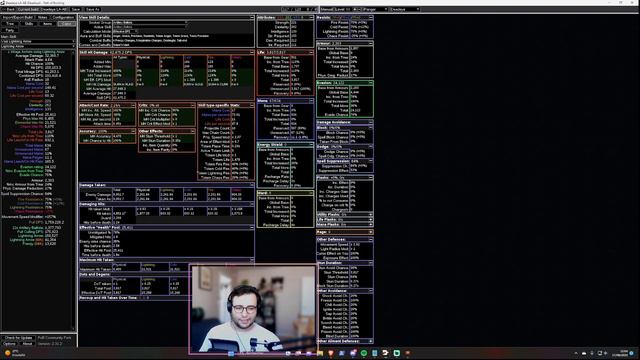This screenshot has height=360, width=640.
Task: Click the left sidebar stats scrollbar
Action: click(x=74, y=190)
